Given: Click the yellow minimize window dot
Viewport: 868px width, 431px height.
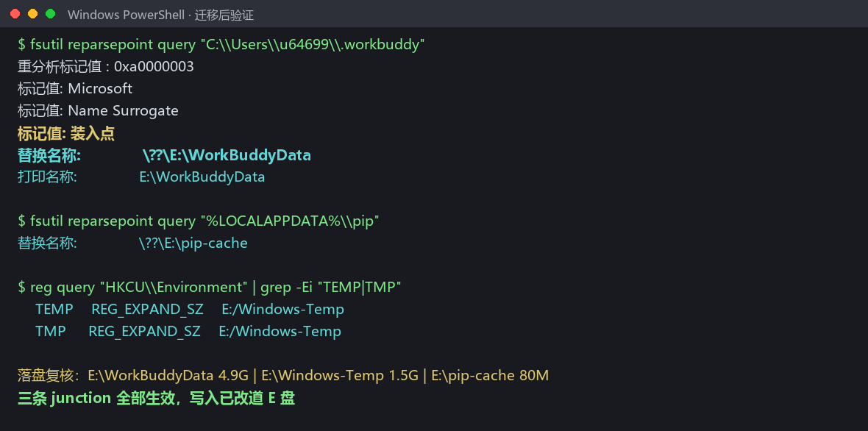Looking at the screenshot, I should (32, 14).
